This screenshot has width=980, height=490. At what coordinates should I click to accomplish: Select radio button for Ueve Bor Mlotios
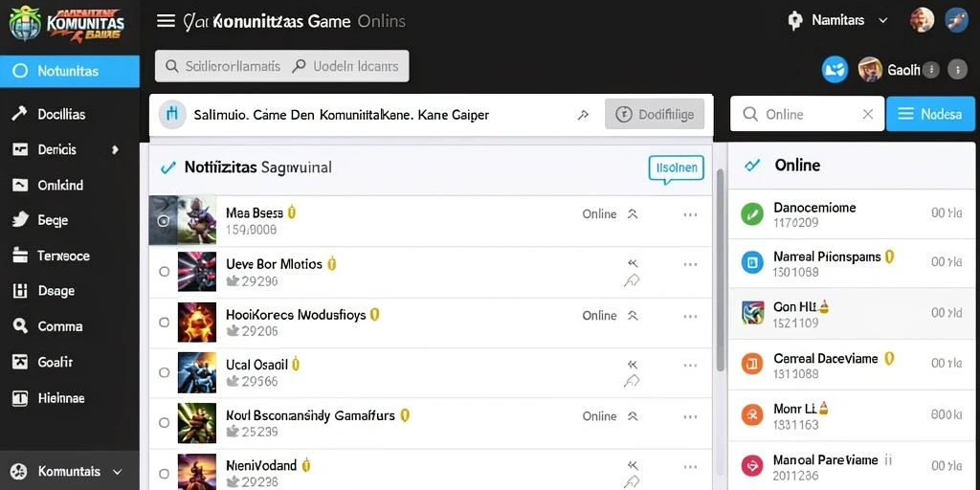click(x=164, y=272)
